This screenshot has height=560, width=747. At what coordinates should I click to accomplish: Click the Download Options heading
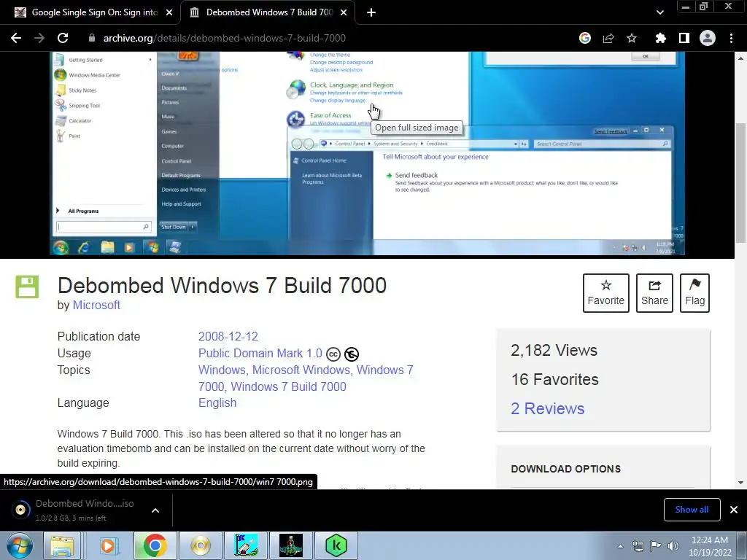[565, 469]
